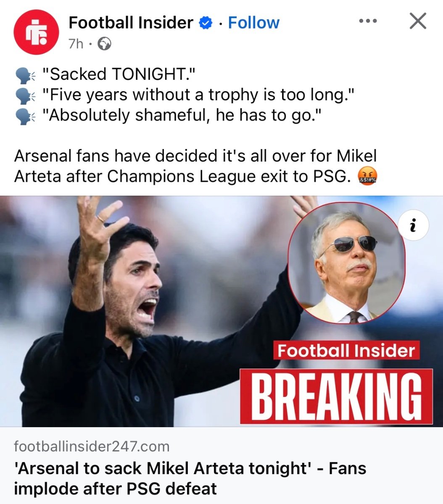The width and height of the screenshot is (443, 504).
Task: Click the public globe privacy icon
Action: (x=104, y=44)
